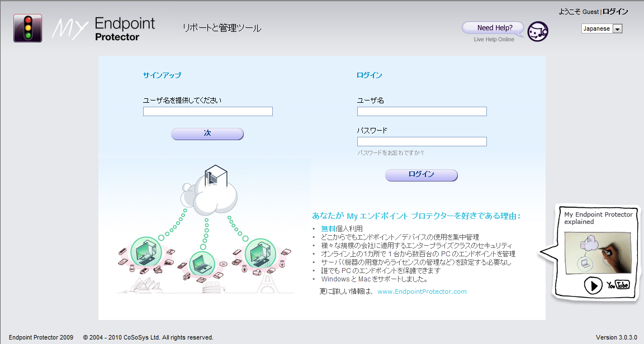The image size is (644, 344).
Task: Click the forgot password link
Action: click(x=391, y=152)
